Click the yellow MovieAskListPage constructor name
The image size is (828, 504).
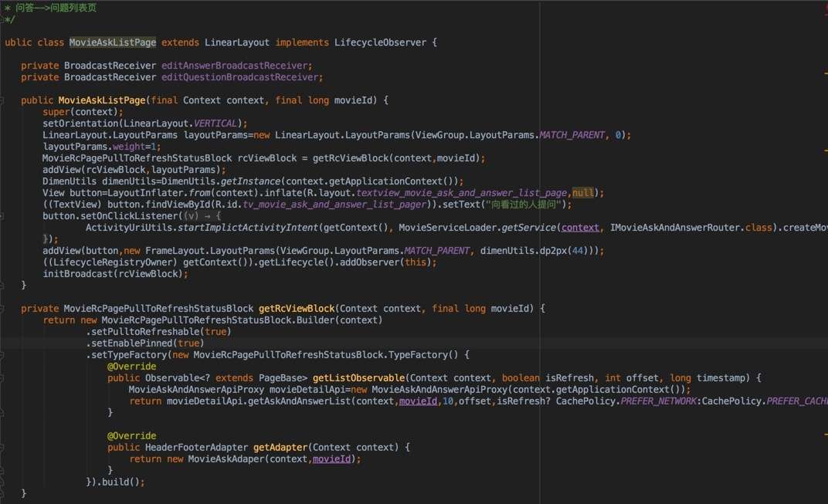pyautogui.click(x=101, y=100)
